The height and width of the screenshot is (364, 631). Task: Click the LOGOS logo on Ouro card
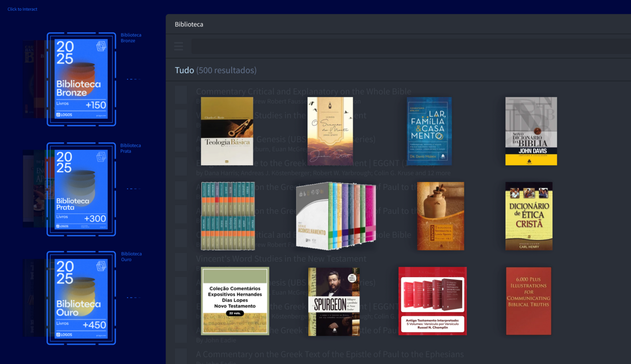point(64,334)
